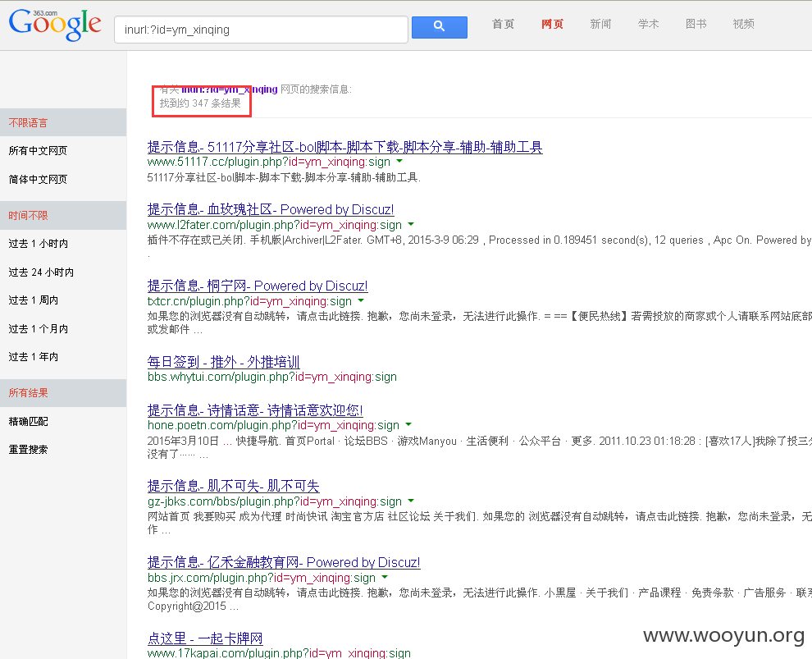Expand dropdown arrow beside bbs.jrx.com URL
The image size is (812, 659).
(385, 577)
